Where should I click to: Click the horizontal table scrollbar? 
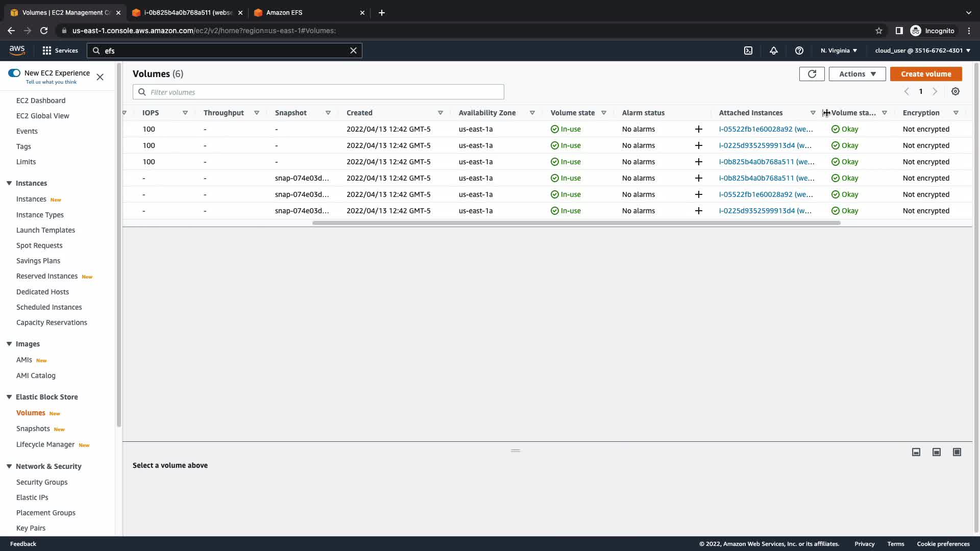pos(576,223)
